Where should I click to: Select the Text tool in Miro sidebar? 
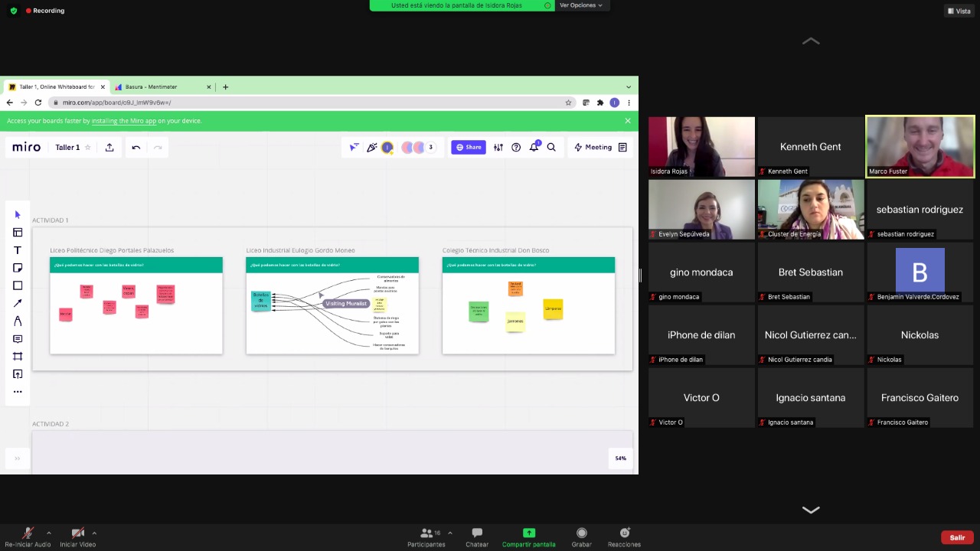[18, 250]
